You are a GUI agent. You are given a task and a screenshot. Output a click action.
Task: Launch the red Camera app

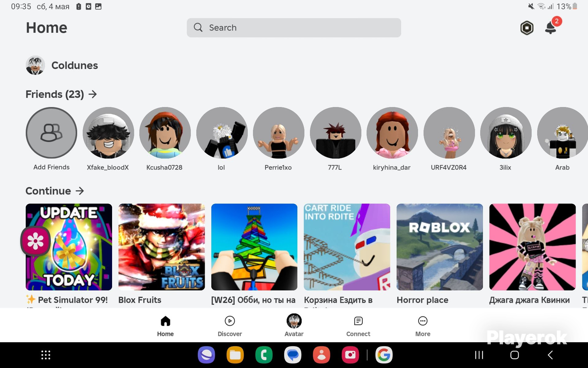click(x=350, y=355)
